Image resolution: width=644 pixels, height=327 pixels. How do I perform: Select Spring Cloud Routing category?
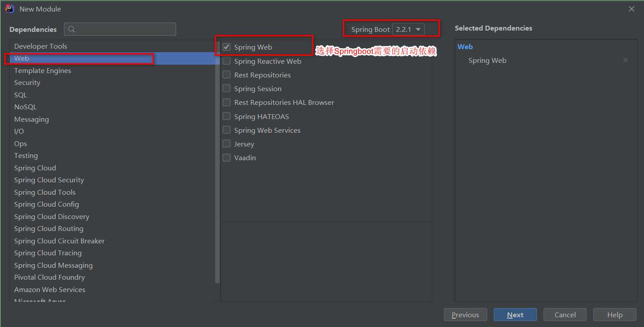[x=112, y=229]
